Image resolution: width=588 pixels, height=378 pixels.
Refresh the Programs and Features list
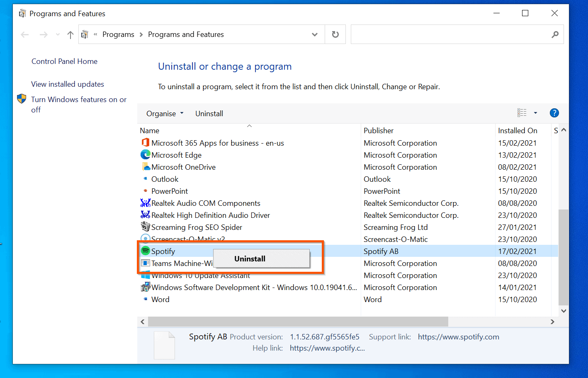[x=335, y=34]
